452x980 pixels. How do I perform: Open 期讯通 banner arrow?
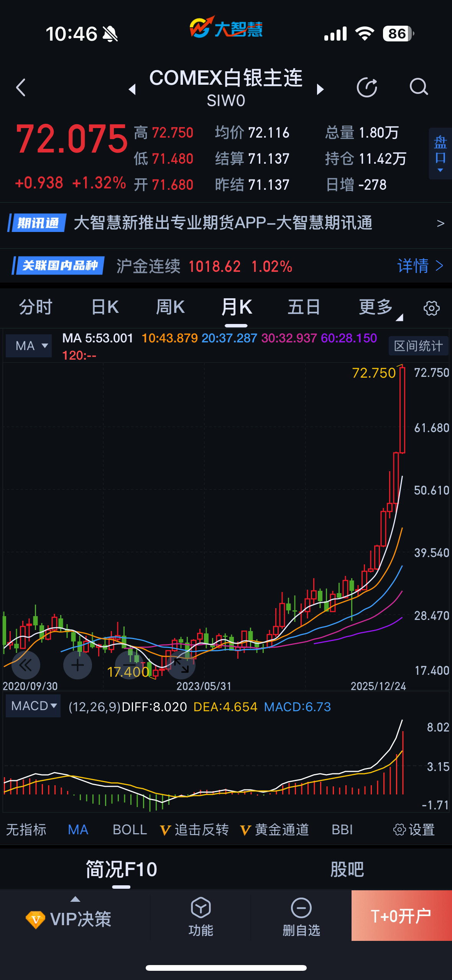tap(440, 223)
